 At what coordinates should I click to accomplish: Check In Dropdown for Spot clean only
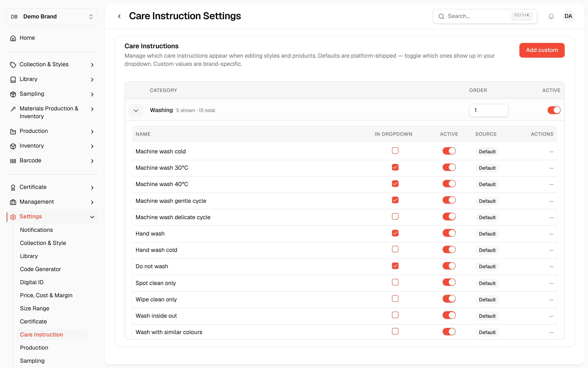(395, 282)
